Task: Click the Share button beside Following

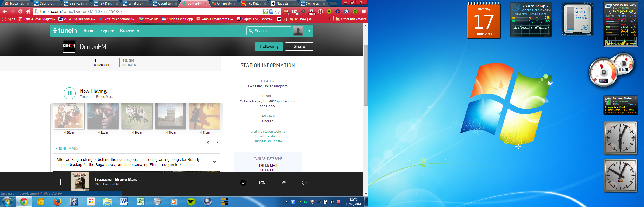Action: pyautogui.click(x=299, y=46)
